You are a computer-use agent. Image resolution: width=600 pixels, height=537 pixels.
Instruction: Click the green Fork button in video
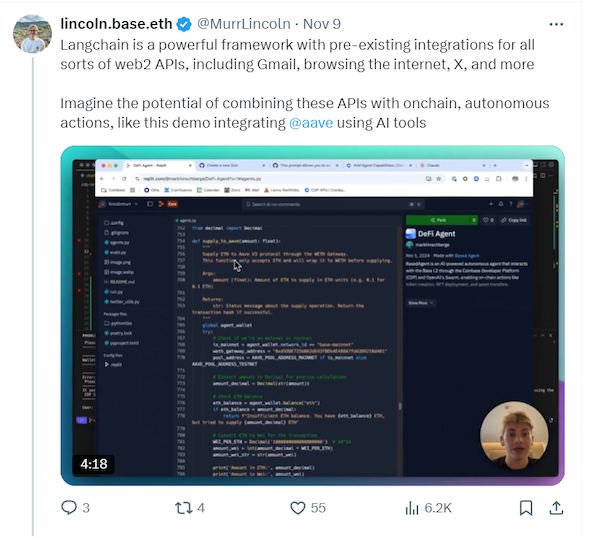coord(438,220)
